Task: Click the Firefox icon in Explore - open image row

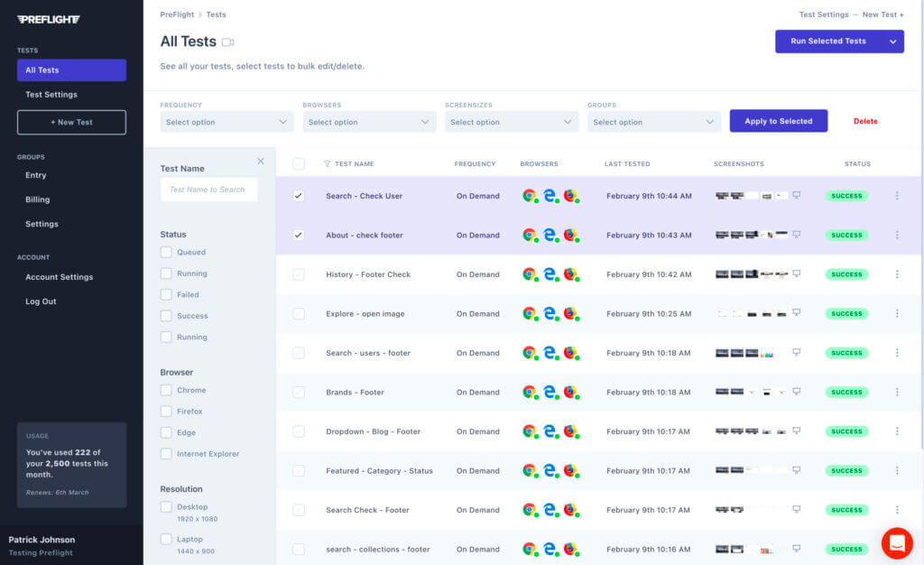Action: (x=569, y=313)
